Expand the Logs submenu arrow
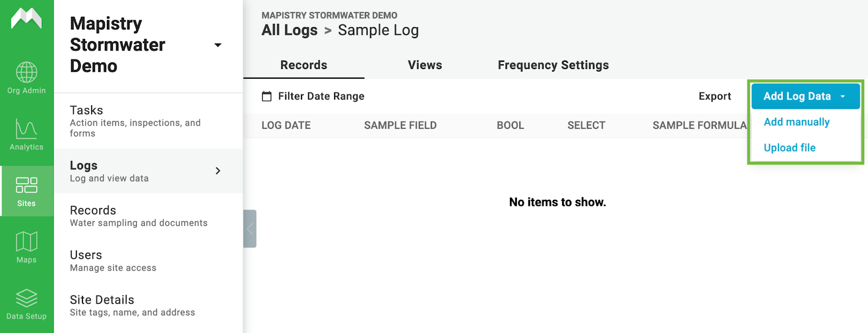This screenshot has width=868, height=333. [218, 171]
